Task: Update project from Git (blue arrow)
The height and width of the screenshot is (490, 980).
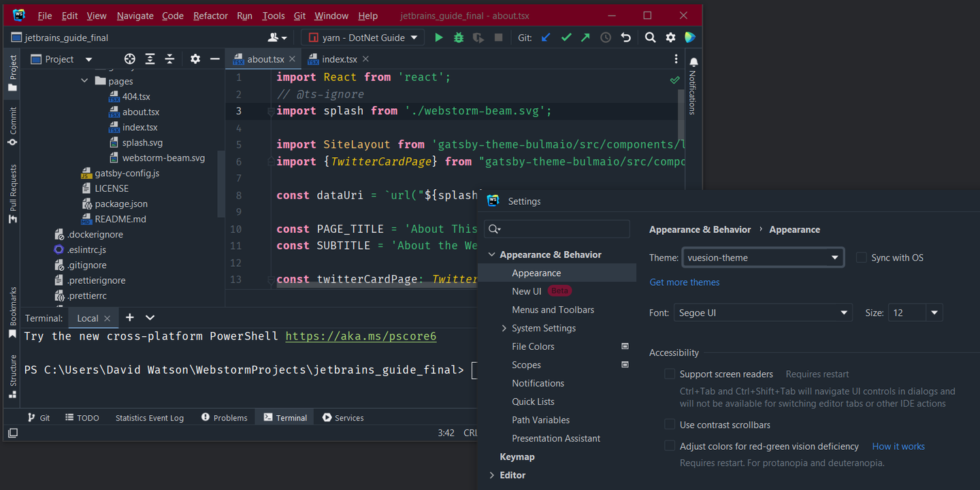Action: pyautogui.click(x=545, y=37)
